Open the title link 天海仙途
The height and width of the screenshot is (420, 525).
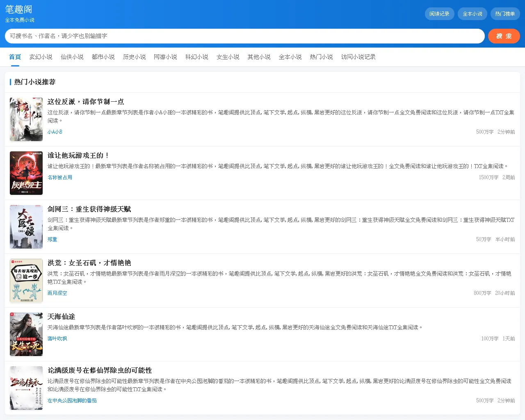click(x=61, y=317)
